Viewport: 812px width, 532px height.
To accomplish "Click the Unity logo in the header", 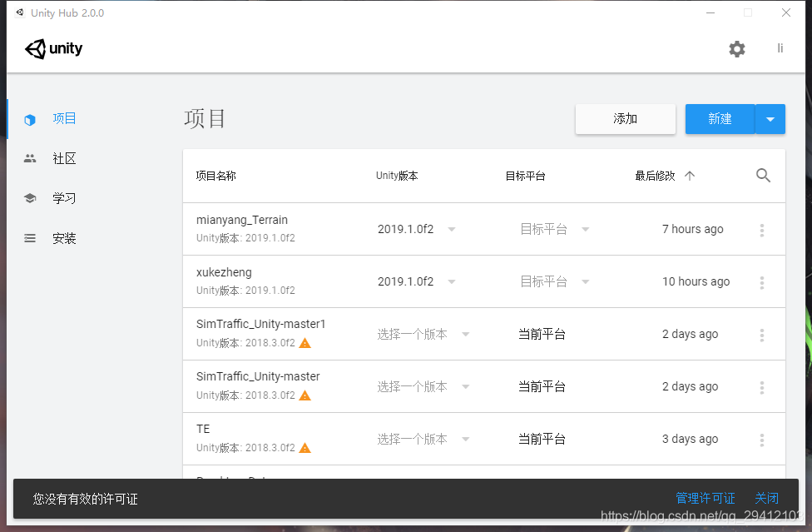I will click(x=54, y=48).
